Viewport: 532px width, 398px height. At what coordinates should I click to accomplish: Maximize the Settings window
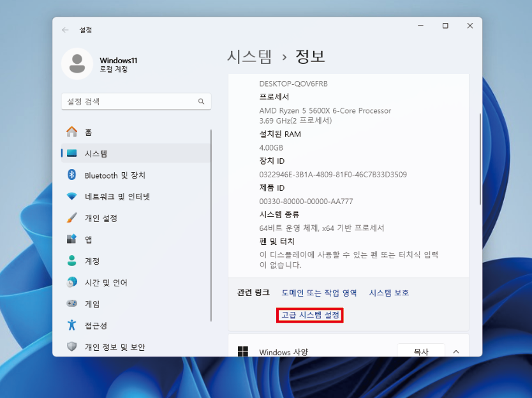pyautogui.click(x=445, y=26)
